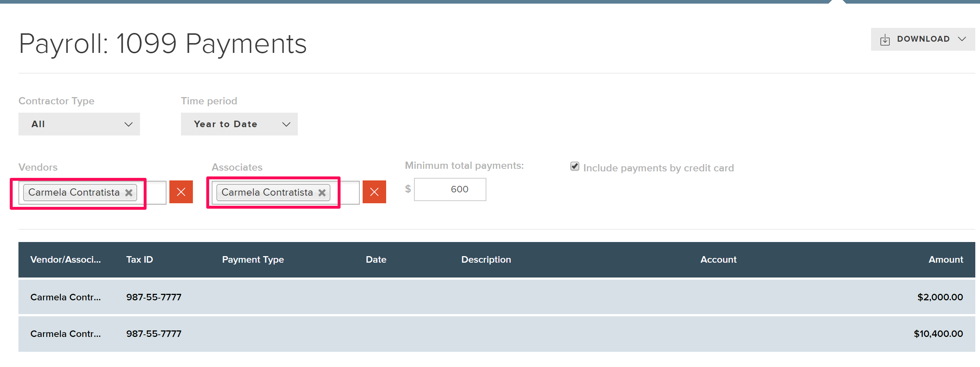Sort by Vendor/Associate column header

[x=66, y=260]
